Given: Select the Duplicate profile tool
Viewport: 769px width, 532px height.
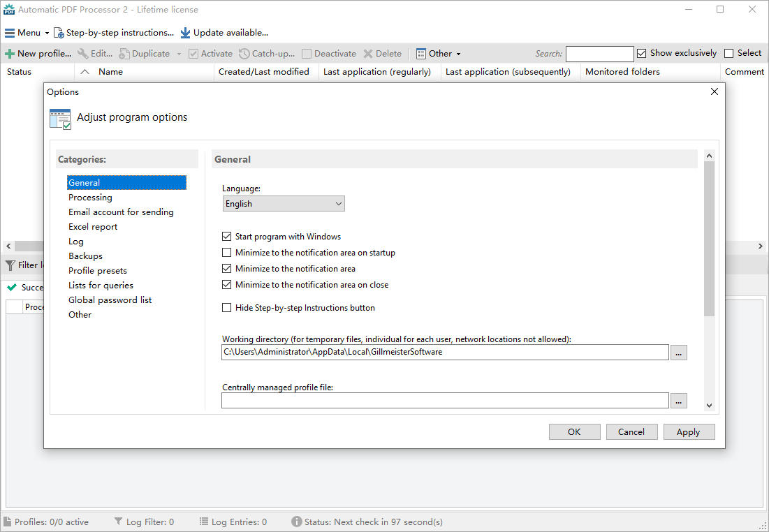Looking at the screenshot, I should (x=145, y=53).
